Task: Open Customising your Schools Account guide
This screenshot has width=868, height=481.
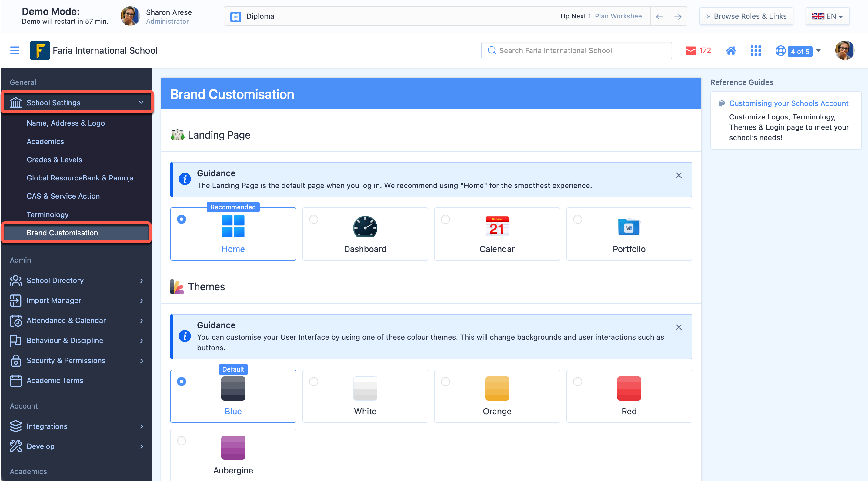Action: pyautogui.click(x=789, y=103)
